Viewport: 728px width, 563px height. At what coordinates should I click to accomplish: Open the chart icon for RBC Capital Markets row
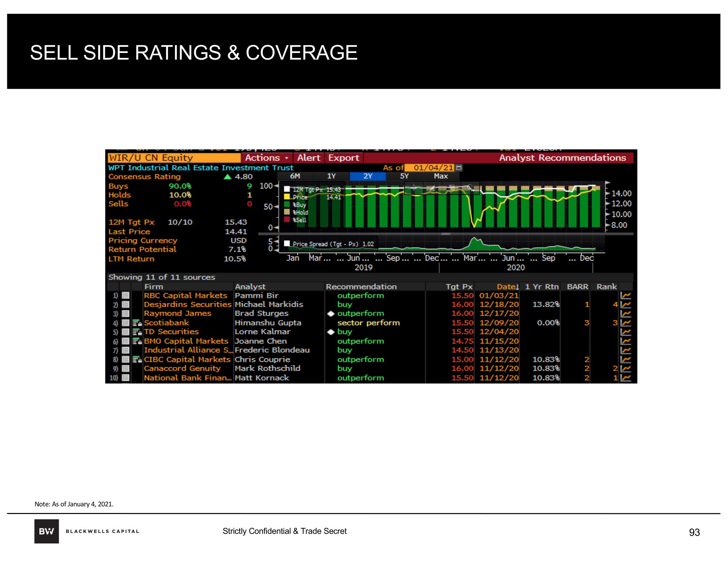pyautogui.click(x=626, y=295)
